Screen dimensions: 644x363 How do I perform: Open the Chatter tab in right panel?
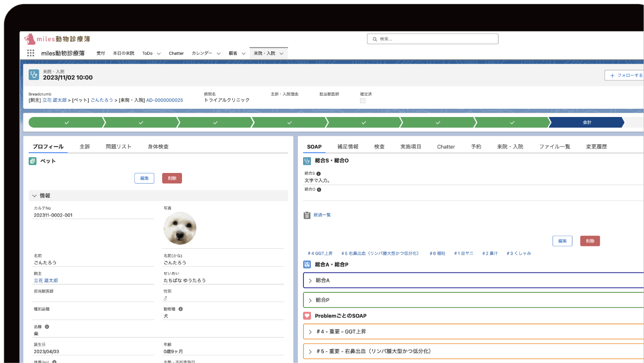point(446,147)
